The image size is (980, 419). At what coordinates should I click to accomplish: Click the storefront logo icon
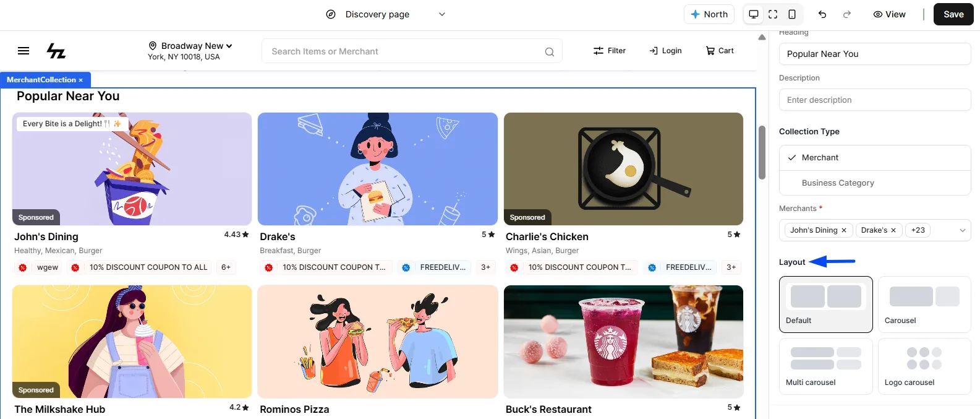(x=56, y=51)
